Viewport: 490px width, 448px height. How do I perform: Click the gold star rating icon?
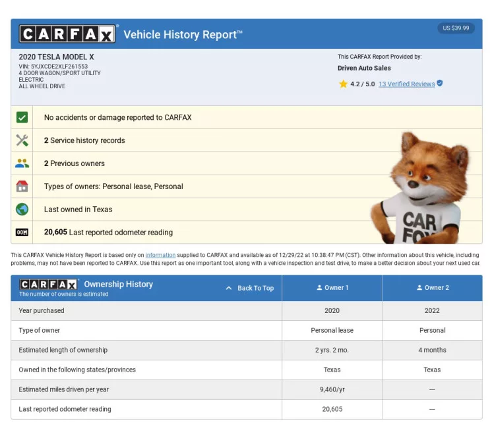coord(343,84)
